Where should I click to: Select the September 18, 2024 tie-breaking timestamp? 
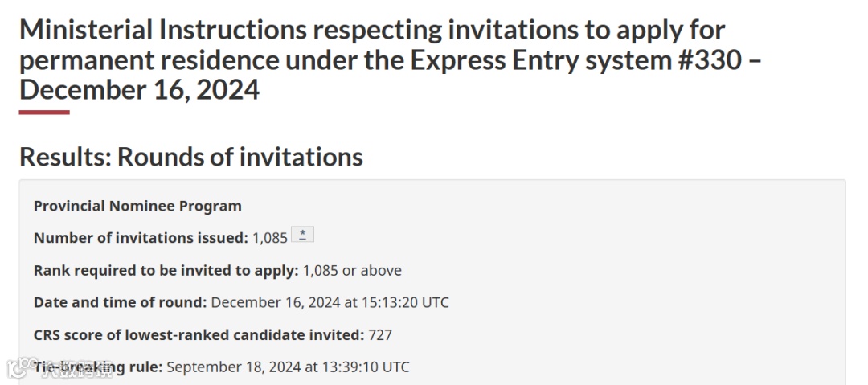(288, 367)
